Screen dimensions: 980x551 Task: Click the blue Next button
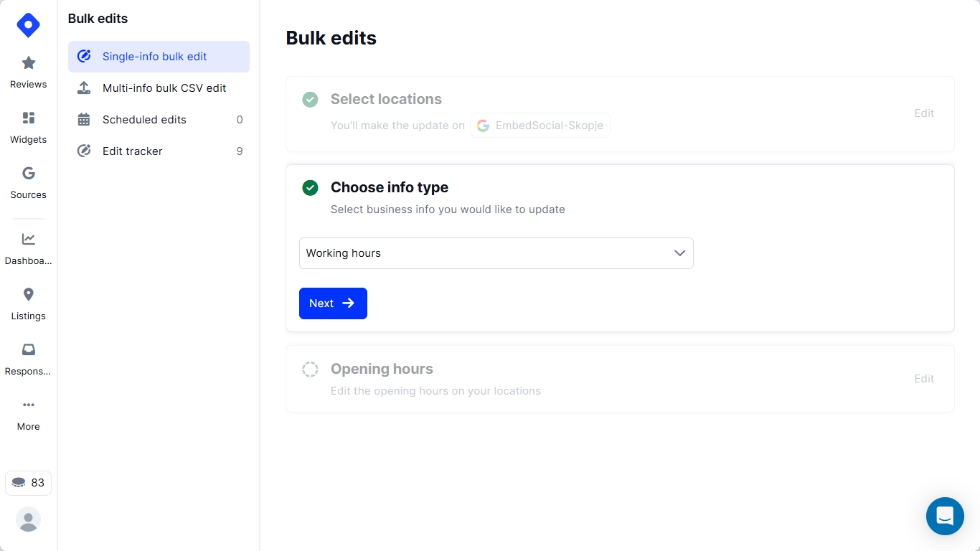point(333,303)
